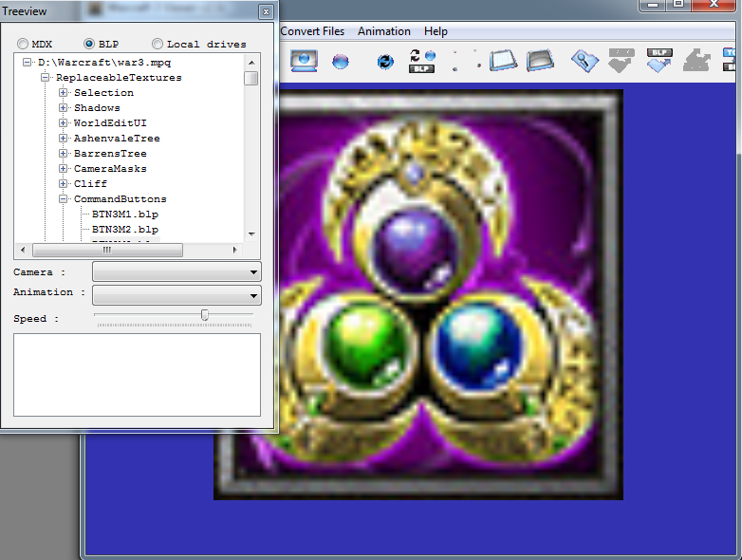Click the tree scroll up arrow
742x560 pixels.
coord(251,63)
